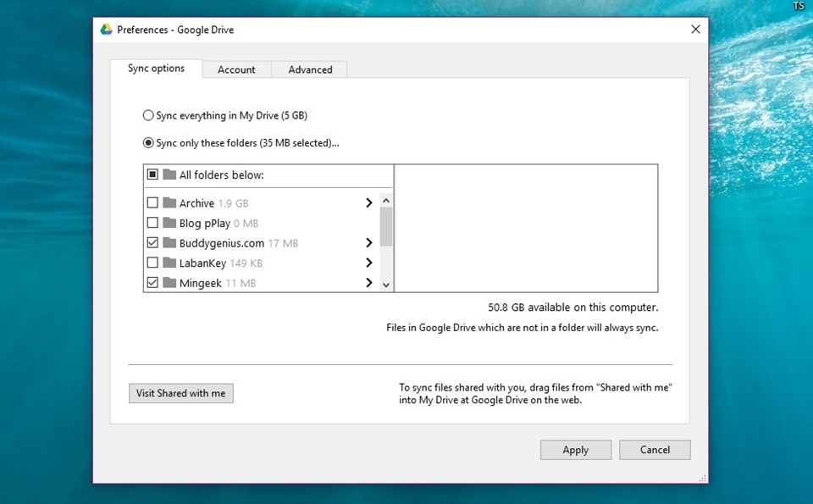Expand the Buddygenius.com folder chevron
The width and height of the screenshot is (813, 504).
(x=368, y=242)
